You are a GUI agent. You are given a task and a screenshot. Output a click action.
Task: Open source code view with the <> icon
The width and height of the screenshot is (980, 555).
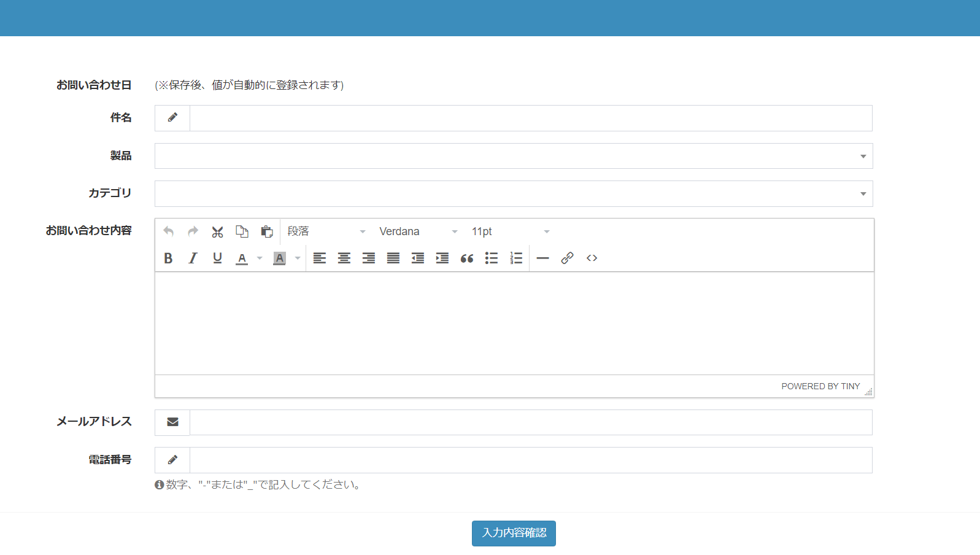592,258
